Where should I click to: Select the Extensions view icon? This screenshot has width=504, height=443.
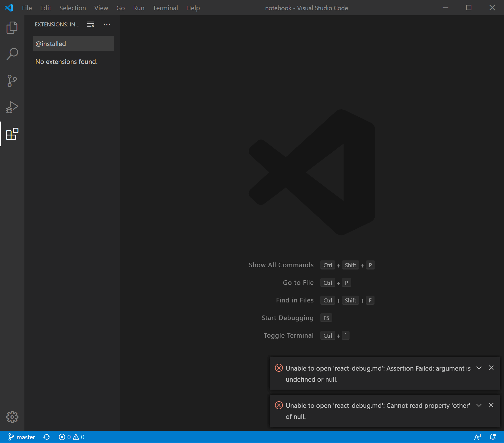point(12,134)
